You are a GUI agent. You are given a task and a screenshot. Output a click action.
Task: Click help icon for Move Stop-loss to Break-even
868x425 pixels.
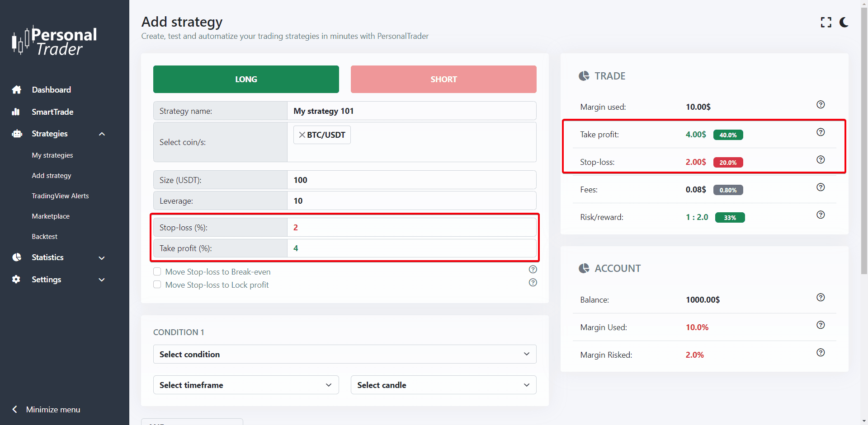pyautogui.click(x=533, y=269)
